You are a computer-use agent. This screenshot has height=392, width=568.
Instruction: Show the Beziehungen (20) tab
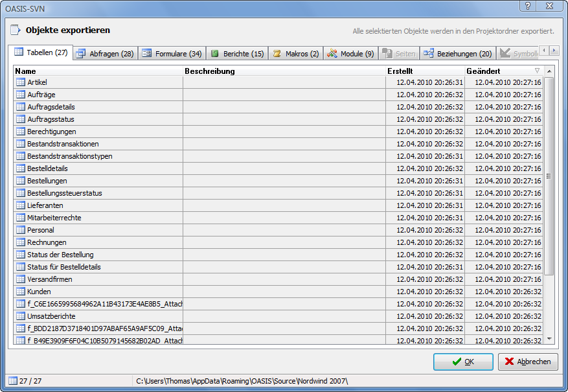pyautogui.click(x=457, y=54)
